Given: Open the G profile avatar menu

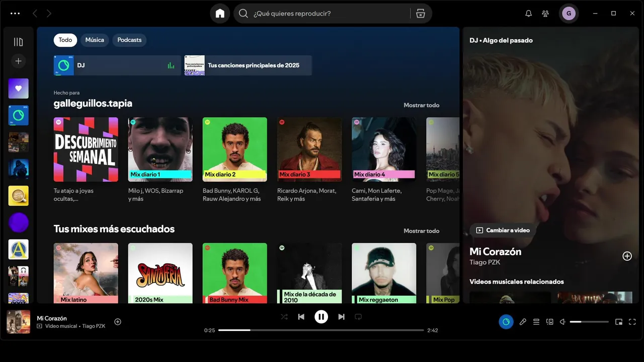Looking at the screenshot, I should click(x=569, y=14).
